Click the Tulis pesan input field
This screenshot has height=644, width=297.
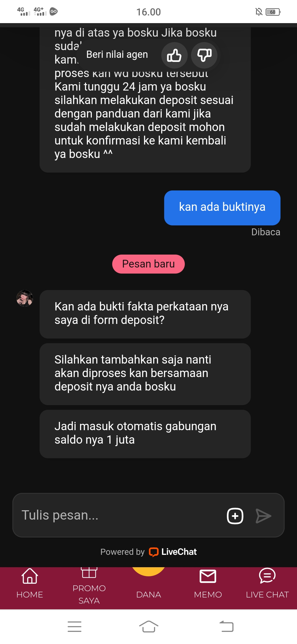(118, 515)
